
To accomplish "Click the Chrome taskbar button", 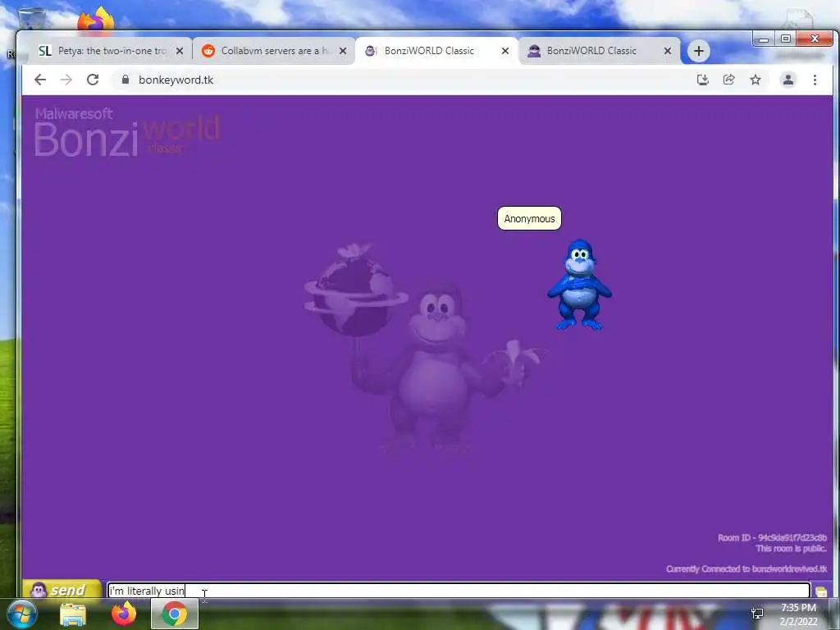I will pyautogui.click(x=175, y=614).
